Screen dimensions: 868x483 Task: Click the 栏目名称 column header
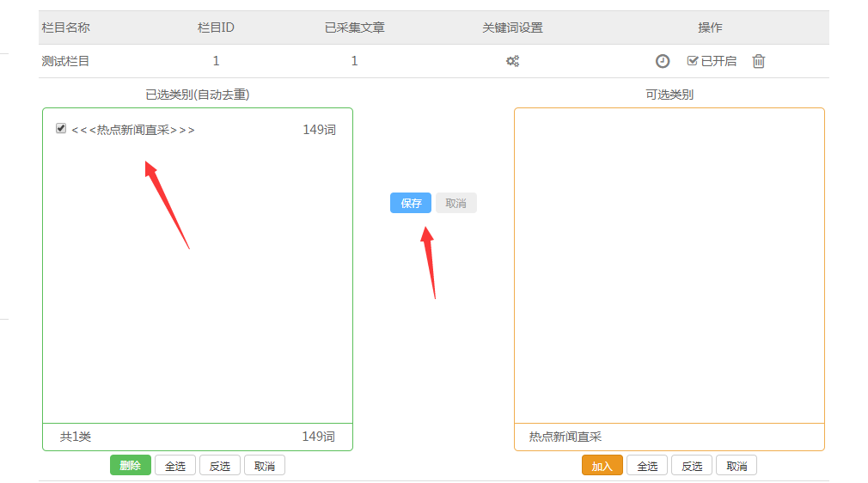tap(65, 28)
